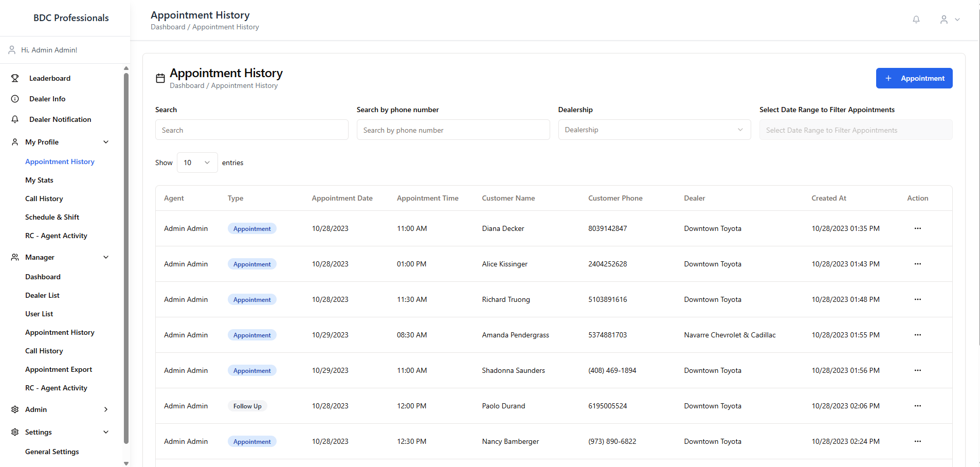Click the sidebar scrollbar thumb
Image resolution: width=980 pixels, height=467 pixels.
pyautogui.click(x=126, y=257)
